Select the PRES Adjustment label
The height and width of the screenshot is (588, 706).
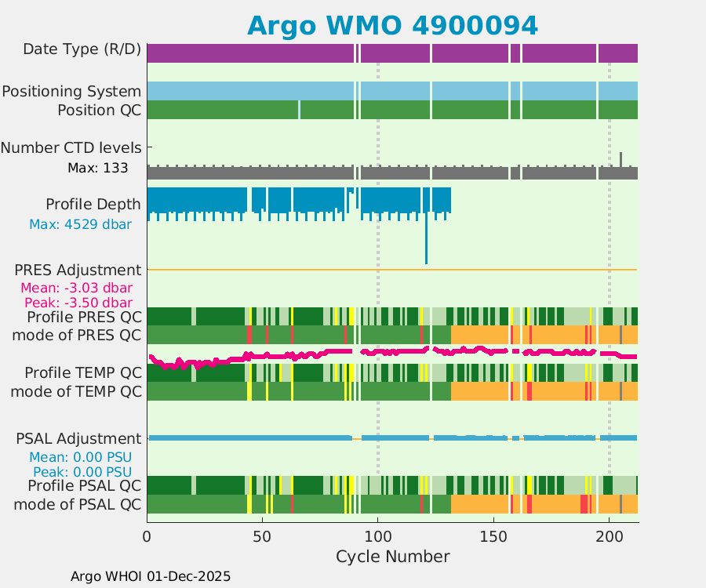point(78,270)
